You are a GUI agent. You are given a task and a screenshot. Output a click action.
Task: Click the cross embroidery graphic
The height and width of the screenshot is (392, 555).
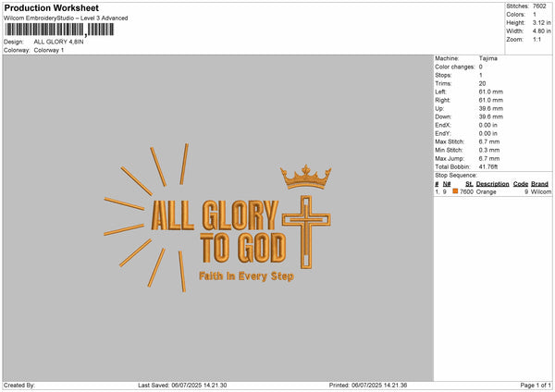[306, 232]
